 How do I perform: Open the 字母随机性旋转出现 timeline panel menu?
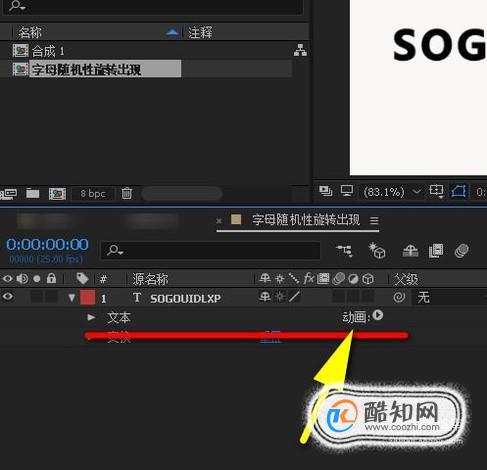(374, 220)
